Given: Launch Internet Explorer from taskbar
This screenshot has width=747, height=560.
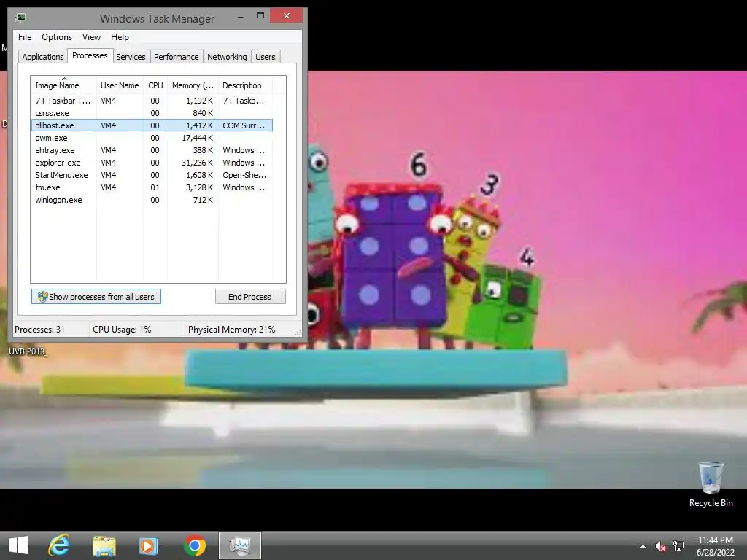Looking at the screenshot, I should 59,545.
